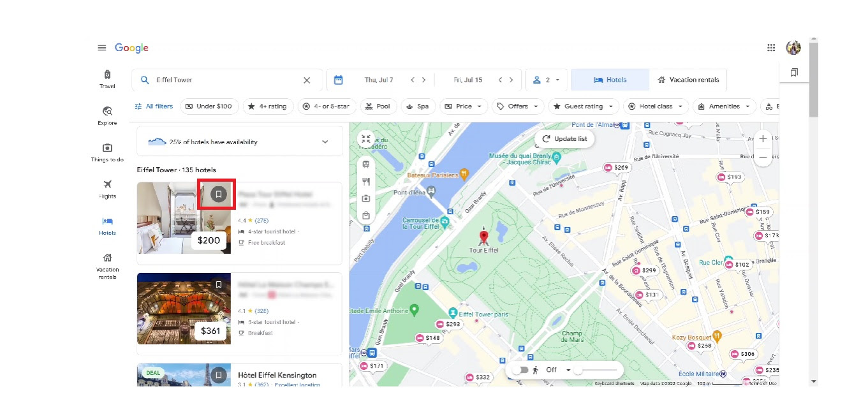Screen dimensions: 868x396
Task: Select the $293 hotel map marker
Action: (x=448, y=325)
